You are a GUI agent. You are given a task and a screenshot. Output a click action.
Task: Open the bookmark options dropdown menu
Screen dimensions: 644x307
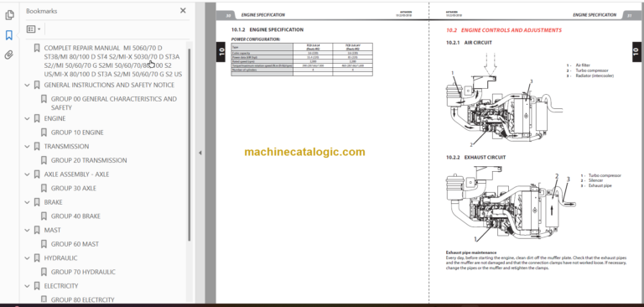34,29
